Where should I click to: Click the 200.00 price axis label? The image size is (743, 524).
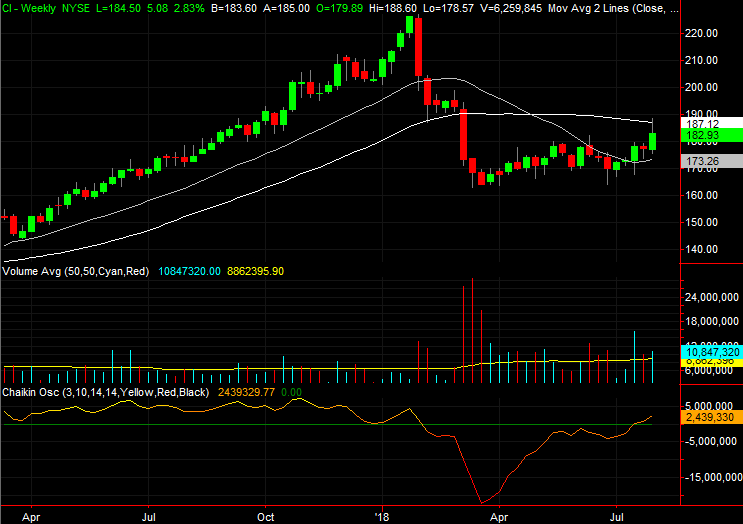(x=701, y=87)
